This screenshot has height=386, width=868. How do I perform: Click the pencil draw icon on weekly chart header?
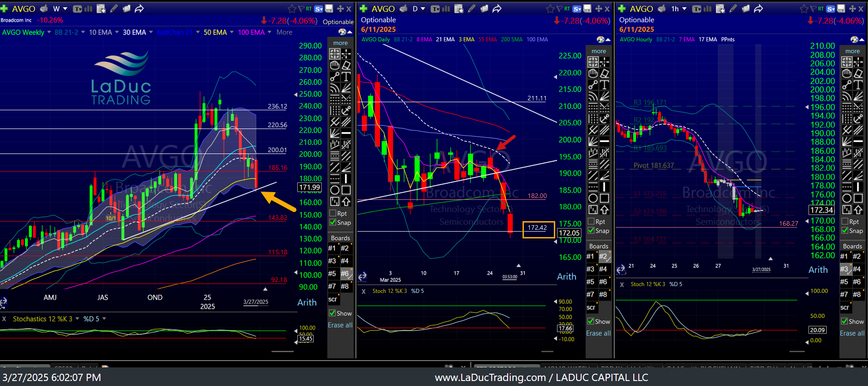(x=114, y=9)
